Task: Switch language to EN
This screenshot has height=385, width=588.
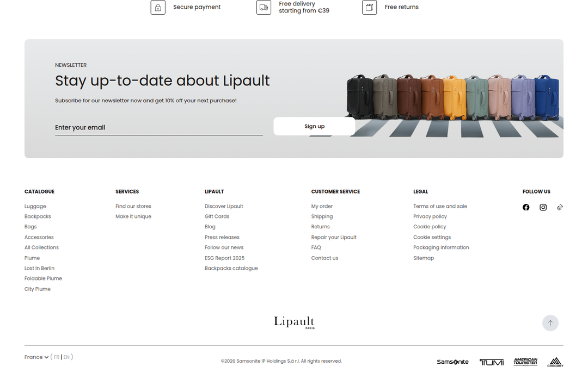Action: pos(66,357)
